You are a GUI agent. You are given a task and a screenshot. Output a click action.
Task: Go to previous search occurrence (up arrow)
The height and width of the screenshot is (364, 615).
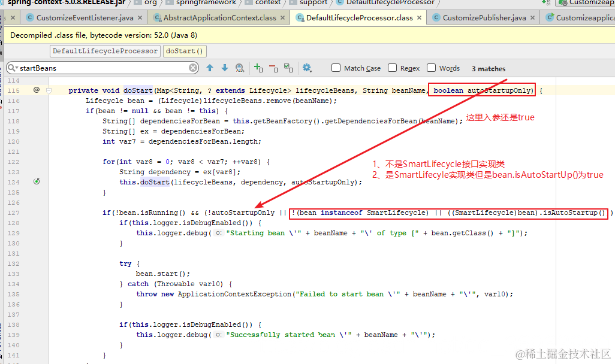pos(210,68)
